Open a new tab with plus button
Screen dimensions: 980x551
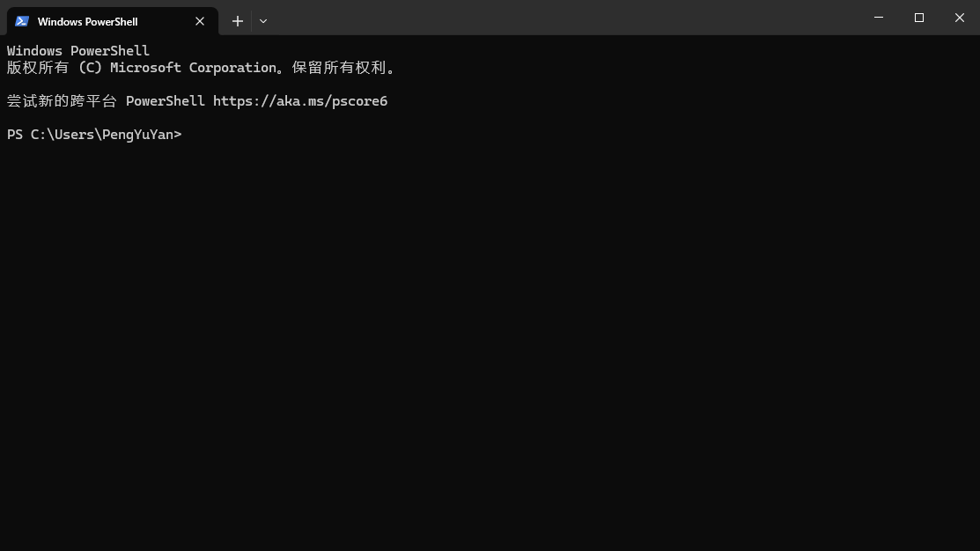pyautogui.click(x=237, y=21)
